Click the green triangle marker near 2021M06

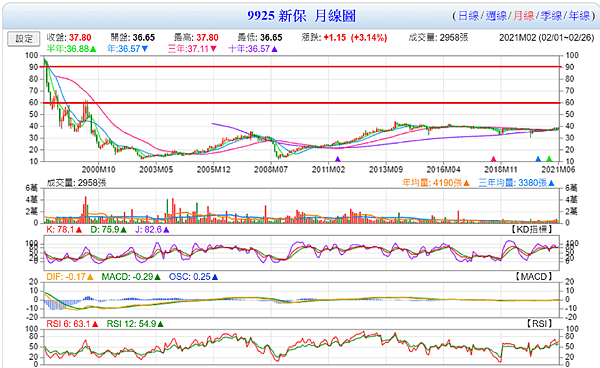click(x=549, y=159)
